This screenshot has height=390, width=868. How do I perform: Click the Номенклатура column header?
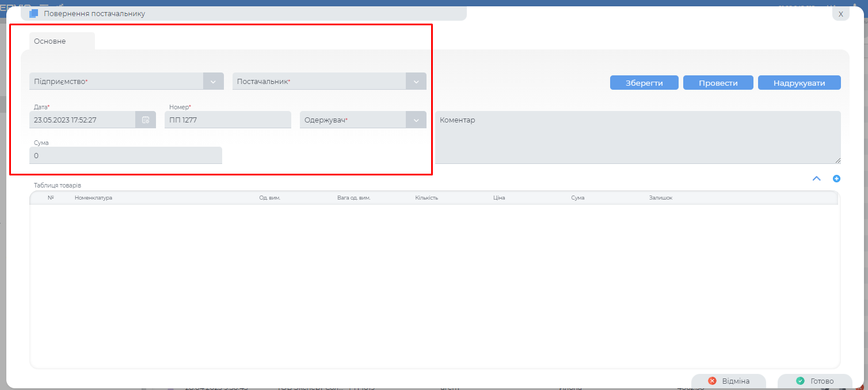[x=93, y=198]
